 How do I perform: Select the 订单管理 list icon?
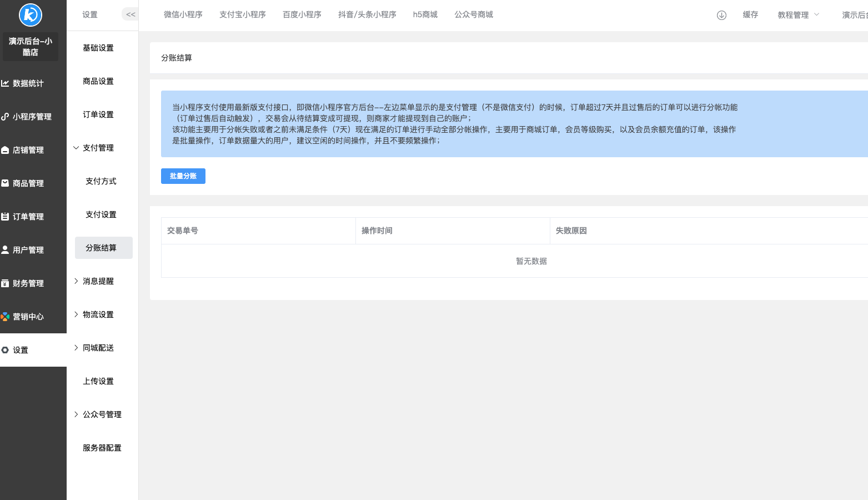5,217
